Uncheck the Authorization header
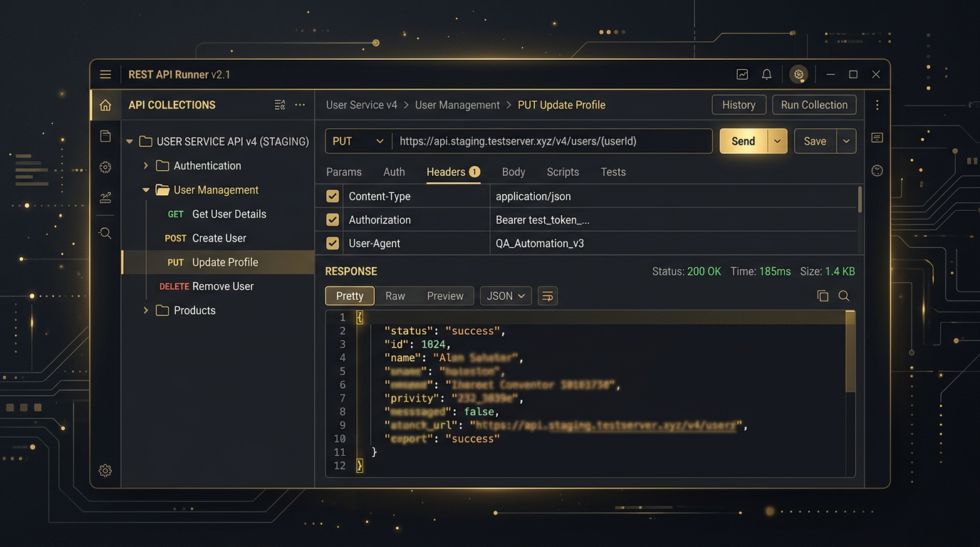Viewport: 980px width, 547px height. 332,219
